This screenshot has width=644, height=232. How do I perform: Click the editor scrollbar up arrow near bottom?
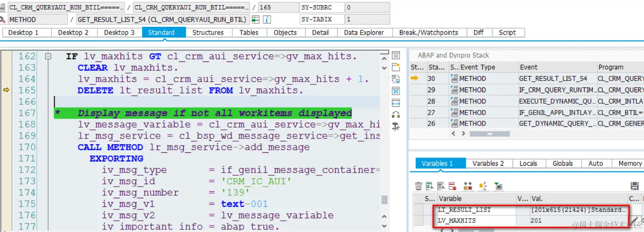[384, 216]
